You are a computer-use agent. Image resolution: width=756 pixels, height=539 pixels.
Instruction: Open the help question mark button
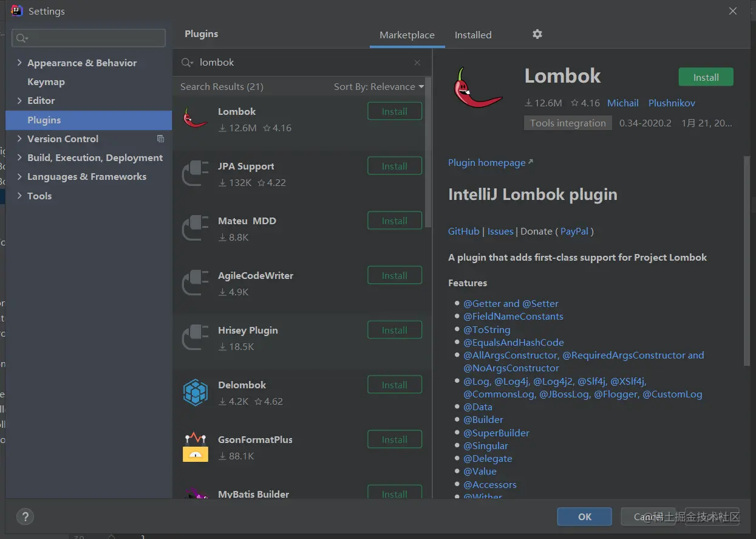25,517
